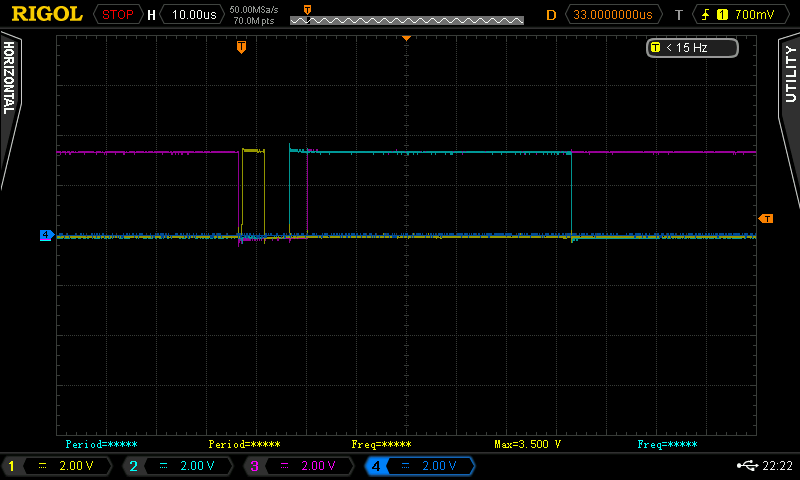Screen dimensions: 800x480
Task: Click the USB connection icon
Action: click(x=747, y=465)
